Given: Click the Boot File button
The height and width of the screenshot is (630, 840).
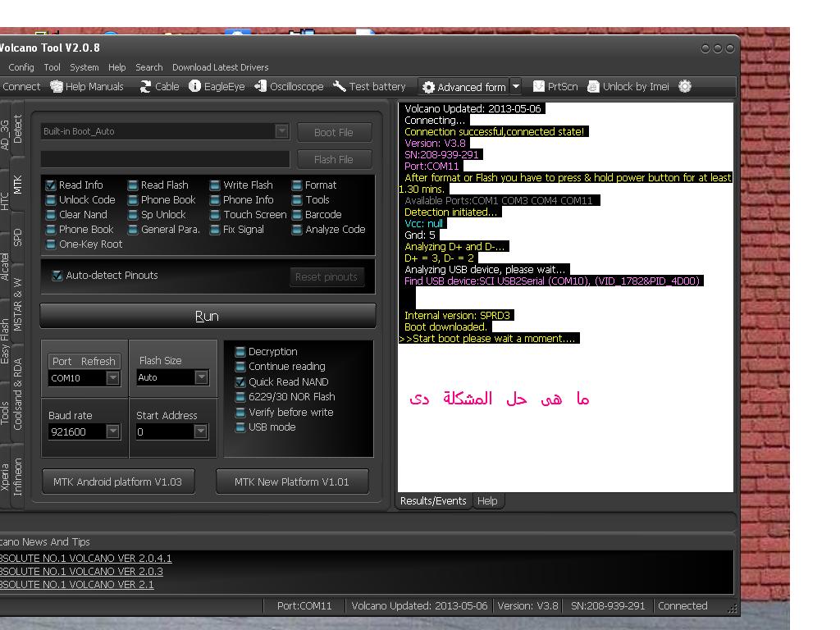Looking at the screenshot, I should click(335, 132).
